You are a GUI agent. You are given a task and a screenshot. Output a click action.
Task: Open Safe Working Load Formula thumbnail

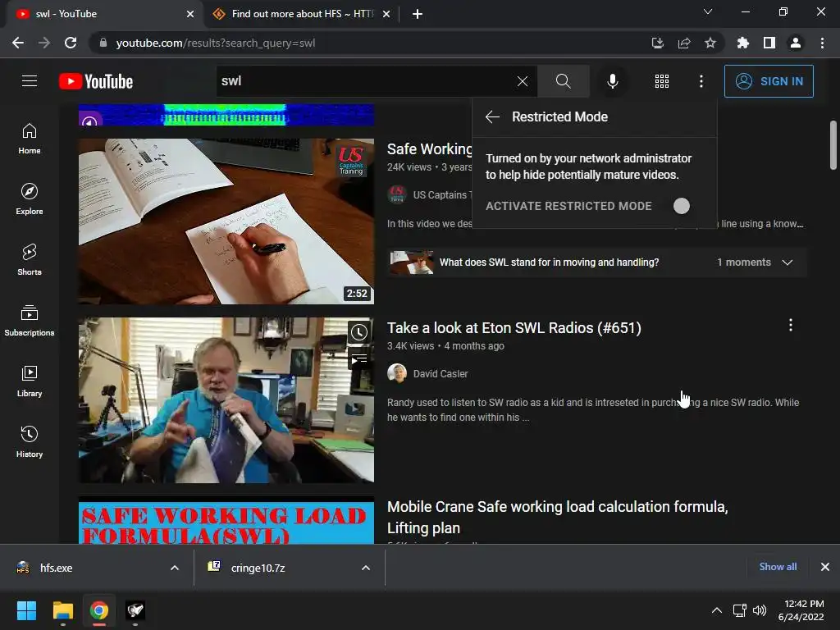coord(226,520)
